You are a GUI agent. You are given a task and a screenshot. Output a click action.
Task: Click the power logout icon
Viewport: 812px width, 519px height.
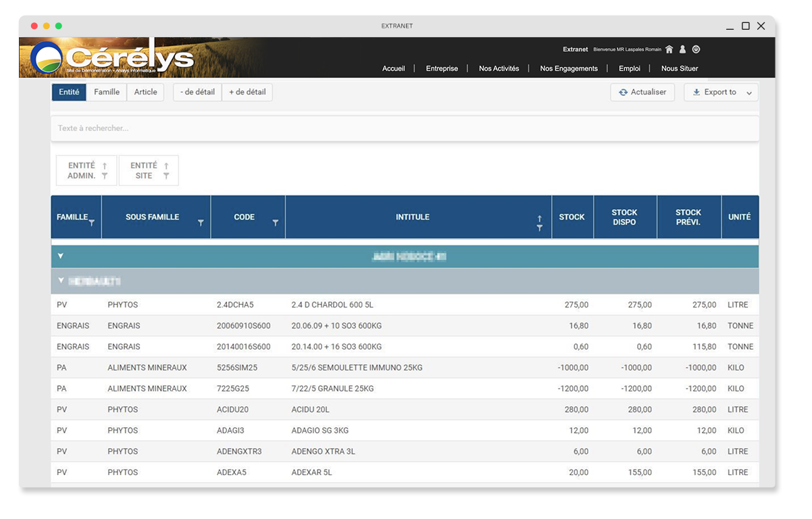(696, 49)
